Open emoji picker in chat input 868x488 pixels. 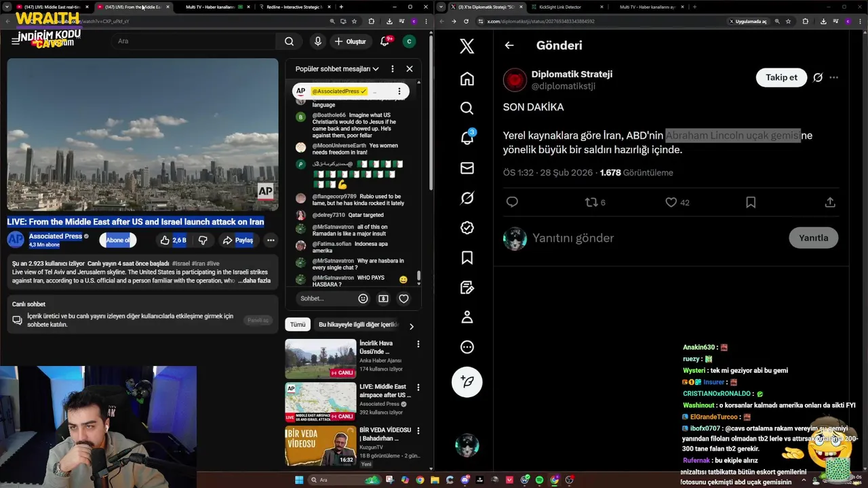coord(363,298)
